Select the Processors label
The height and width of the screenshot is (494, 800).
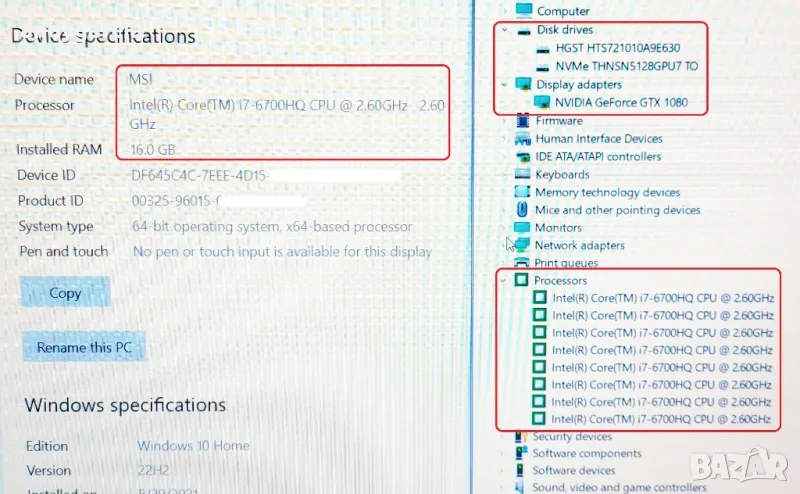point(560,280)
